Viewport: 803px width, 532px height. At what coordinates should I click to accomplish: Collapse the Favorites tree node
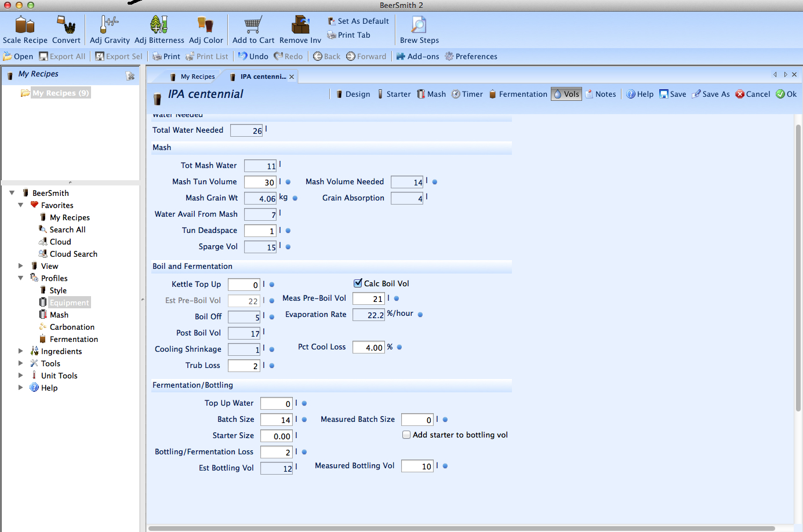point(21,205)
